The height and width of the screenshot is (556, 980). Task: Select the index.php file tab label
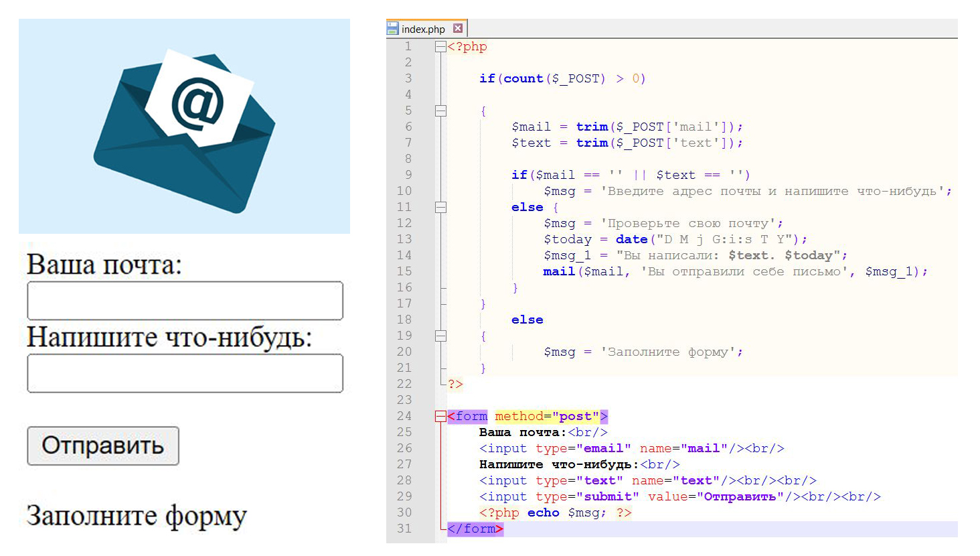(422, 29)
